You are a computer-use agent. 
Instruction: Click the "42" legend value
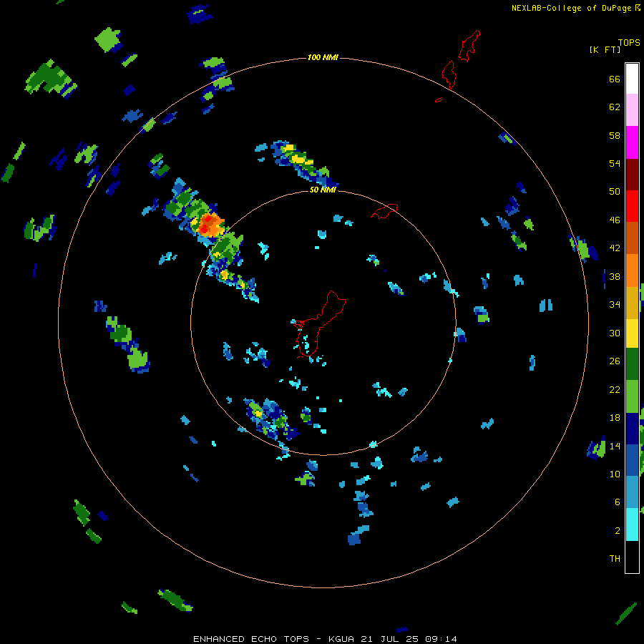[x=615, y=248]
